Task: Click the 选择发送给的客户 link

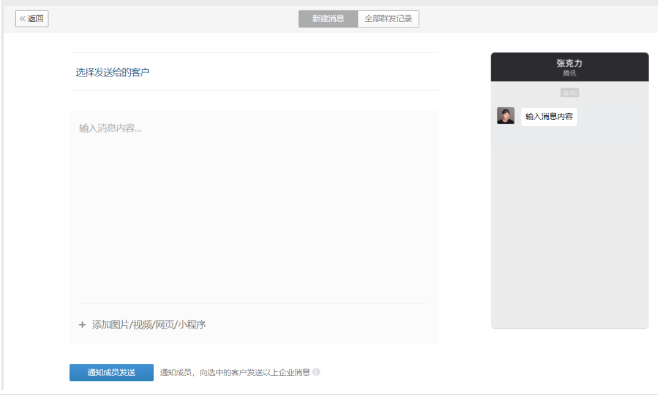Action: pyautogui.click(x=112, y=72)
